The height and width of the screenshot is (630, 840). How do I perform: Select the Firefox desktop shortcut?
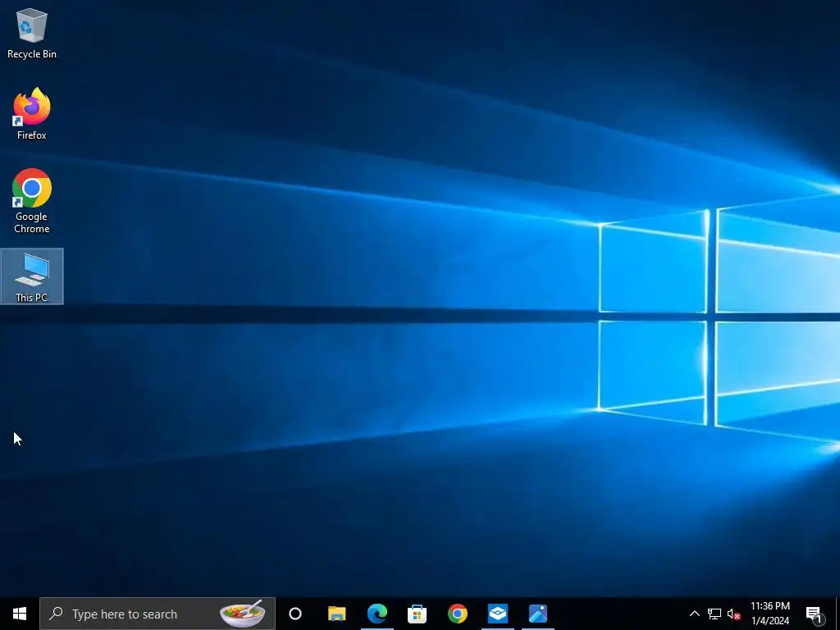click(x=32, y=114)
